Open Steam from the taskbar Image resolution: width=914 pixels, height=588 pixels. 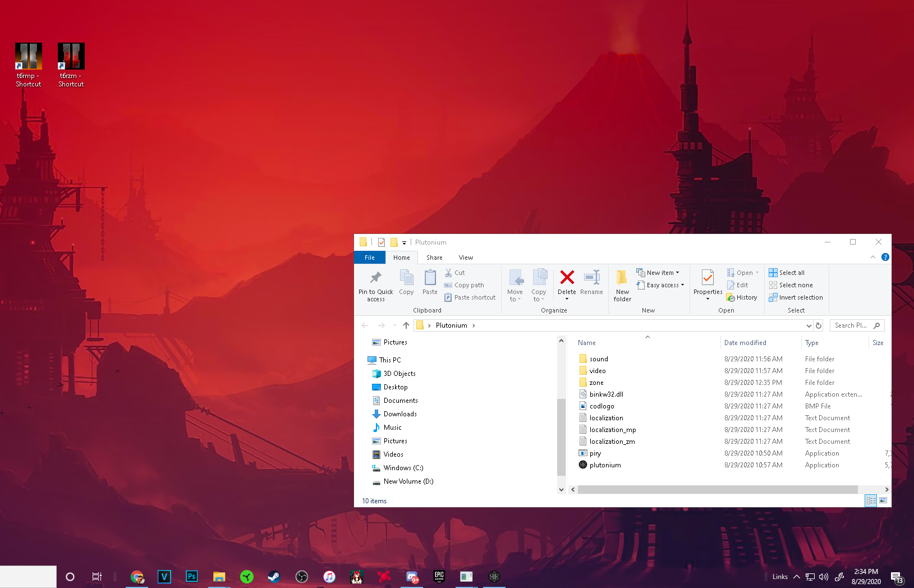tap(274, 577)
